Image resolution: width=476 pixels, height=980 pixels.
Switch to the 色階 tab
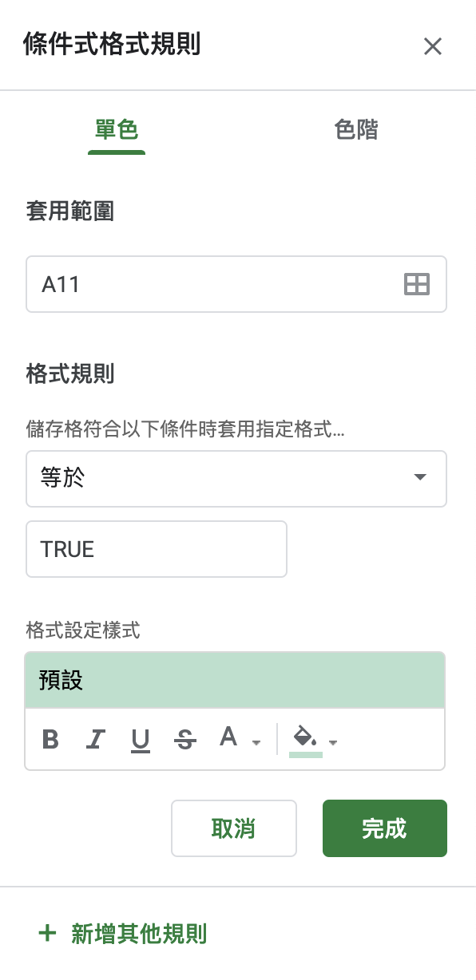355,129
